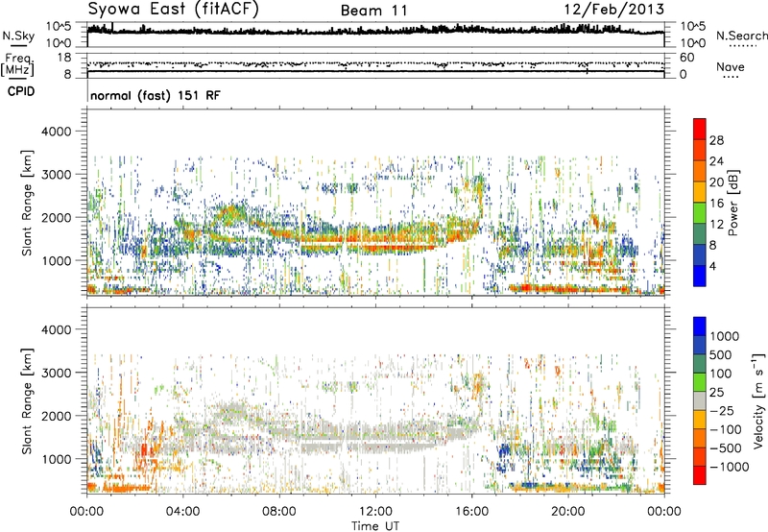768x532 pixels.
Task: Click the '24' tick on Power scale
Action: coord(716,161)
